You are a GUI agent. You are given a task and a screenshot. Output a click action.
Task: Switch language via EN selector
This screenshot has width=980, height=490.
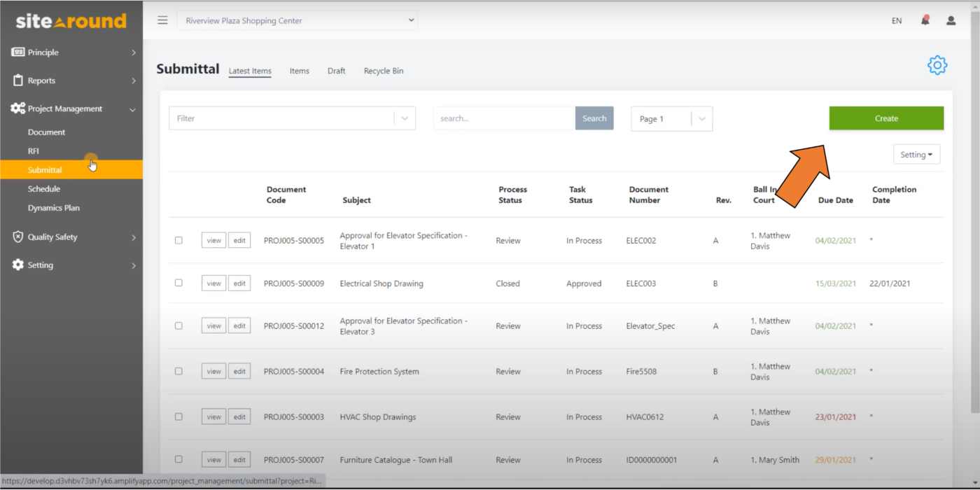[x=897, y=21]
